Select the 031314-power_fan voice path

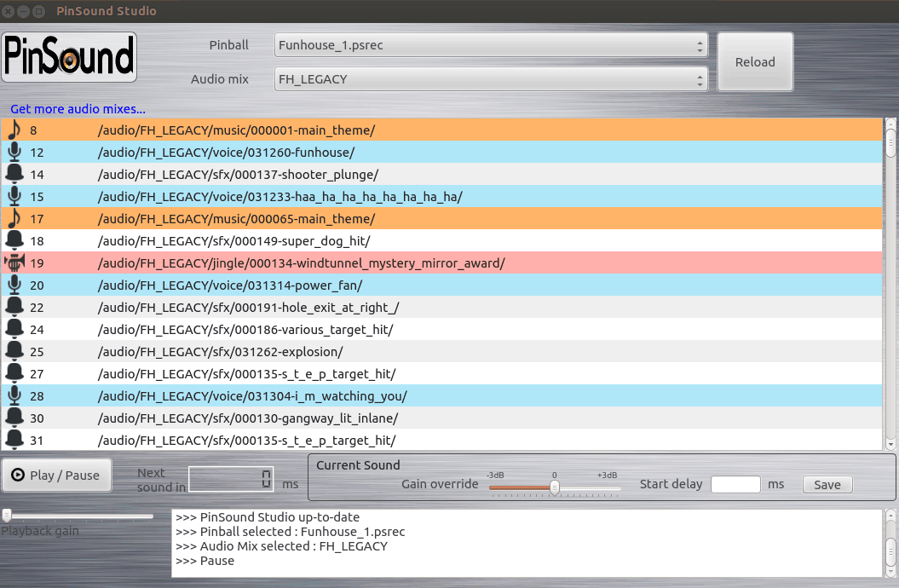[230, 285]
